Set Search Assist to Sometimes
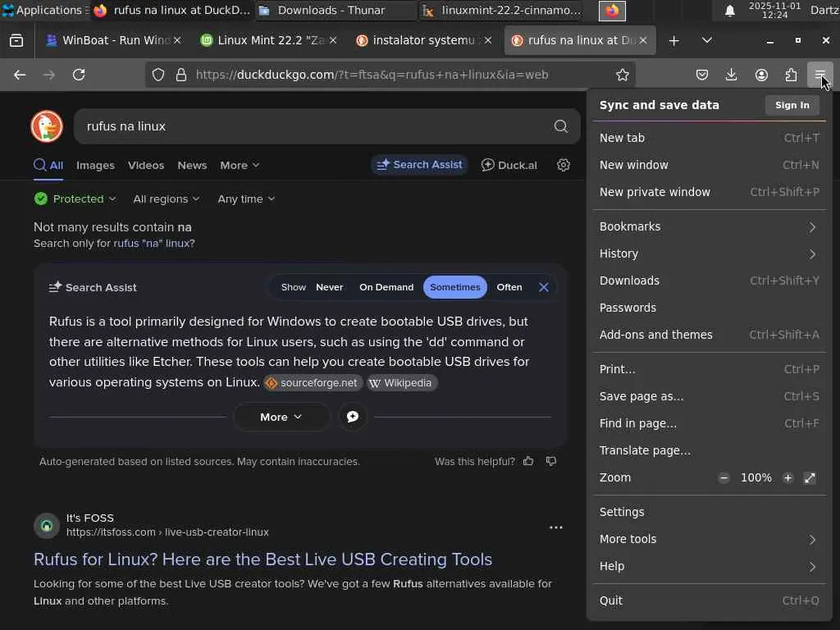 pyautogui.click(x=454, y=287)
